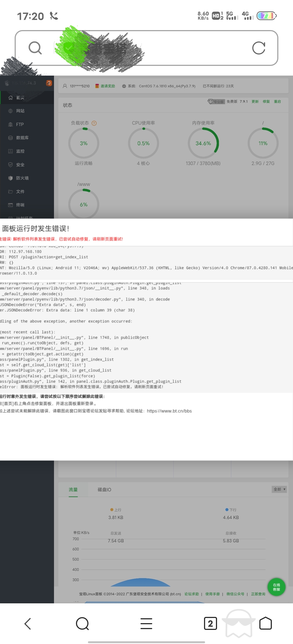This screenshot has height=644, width=293.
Task: Open the orange notification badge icon
Action: click(x=49, y=83)
